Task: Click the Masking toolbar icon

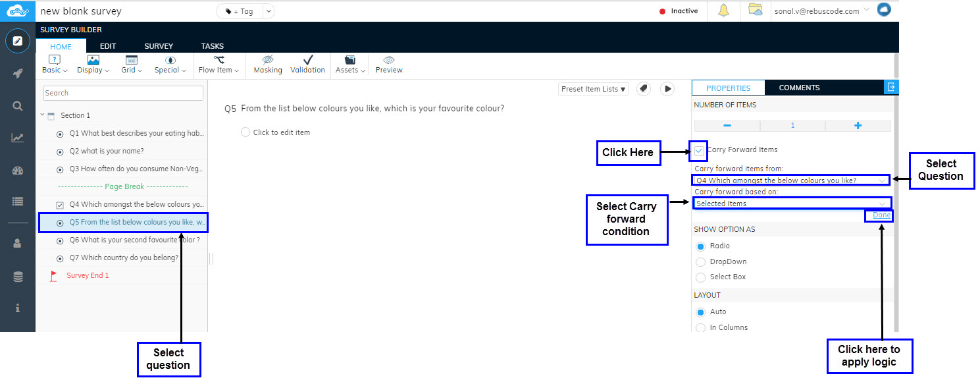Action: [x=268, y=65]
